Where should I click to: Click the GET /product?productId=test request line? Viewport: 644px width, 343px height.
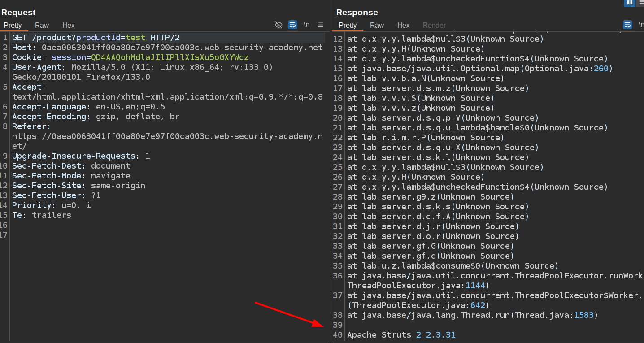click(x=96, y=38)
